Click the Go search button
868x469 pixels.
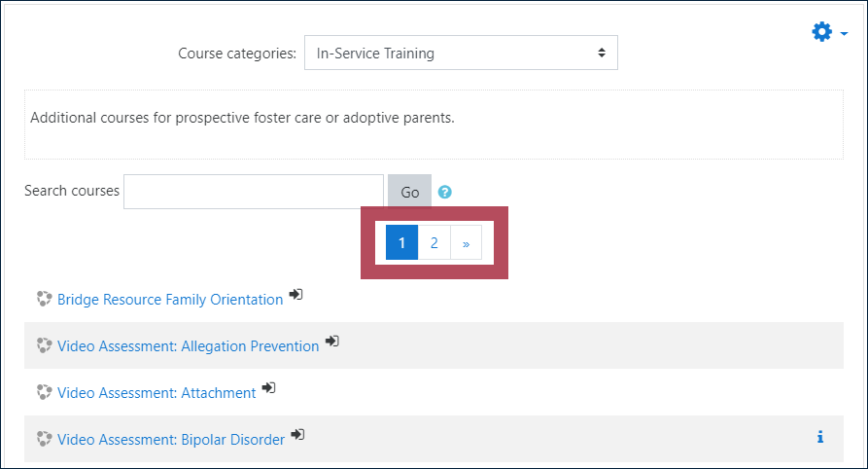[409, 192]
